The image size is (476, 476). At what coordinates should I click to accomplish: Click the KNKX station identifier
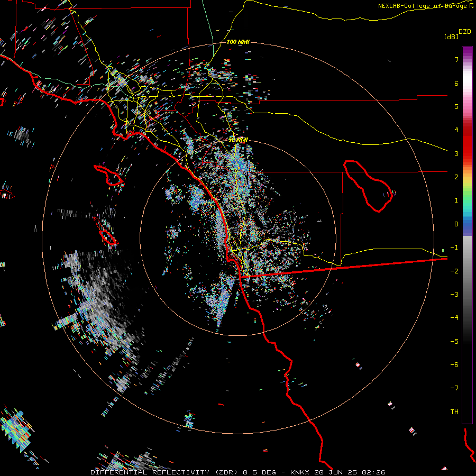click(301, 472)
